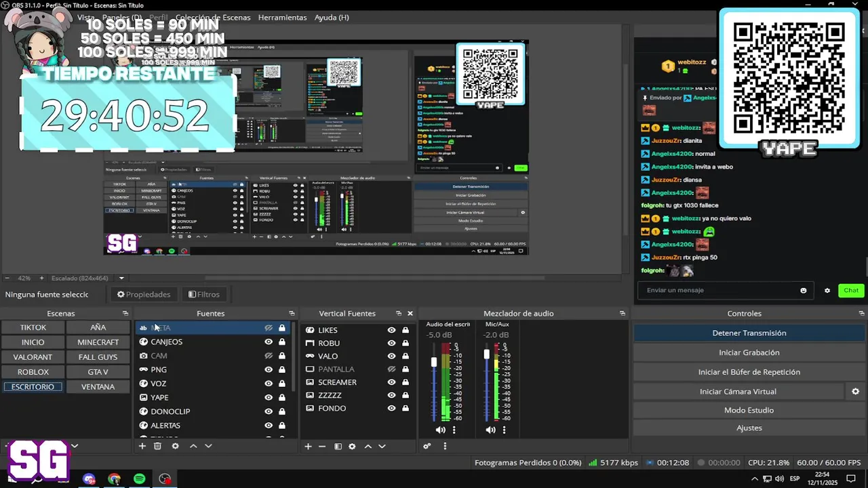The width and height of the screenshot is (868, 488).
Task: Hide the DONOCLIP source
Action: [x=269, y=411]
